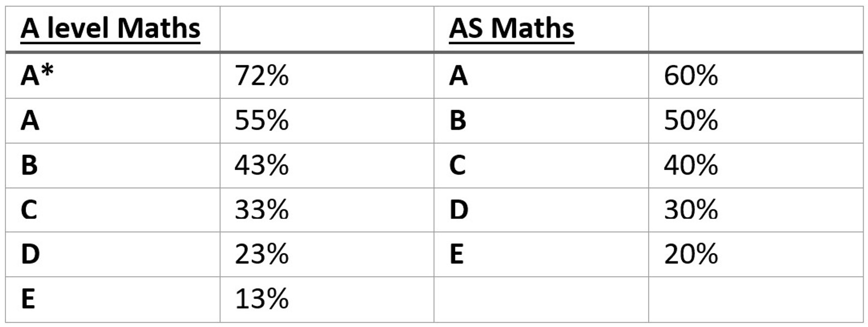868x327 pixels.
Task: Click the 23% cell
Action: pyautogui.click(x=262, y=254)
